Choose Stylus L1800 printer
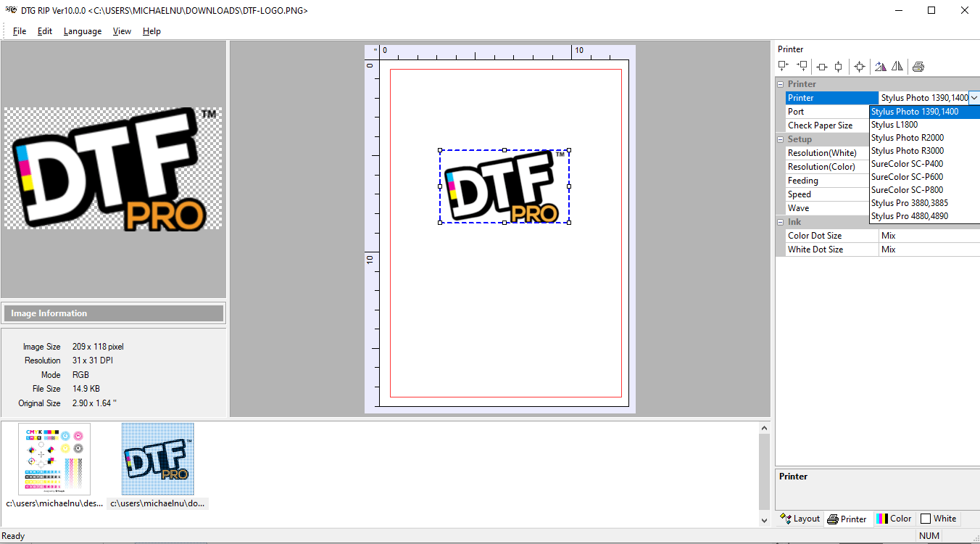This screenshot has width=980, height=544. point(924,125)
